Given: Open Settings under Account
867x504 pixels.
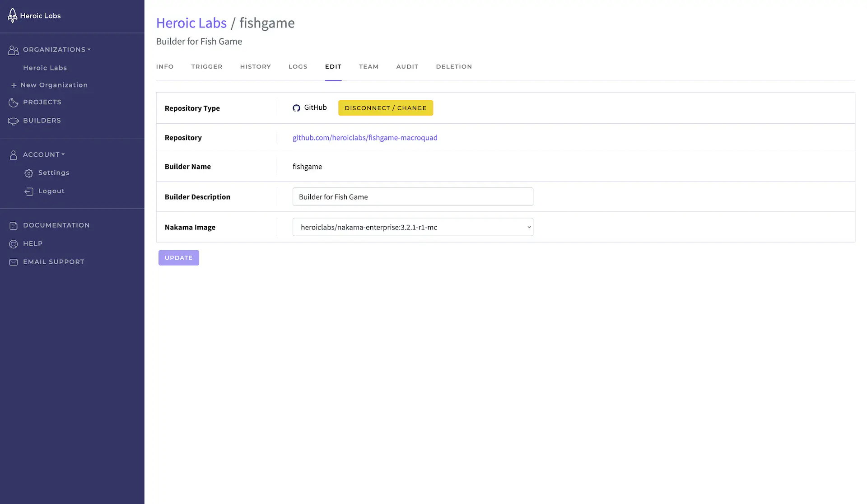Looking at the screenshot, I should pos(54,173).
